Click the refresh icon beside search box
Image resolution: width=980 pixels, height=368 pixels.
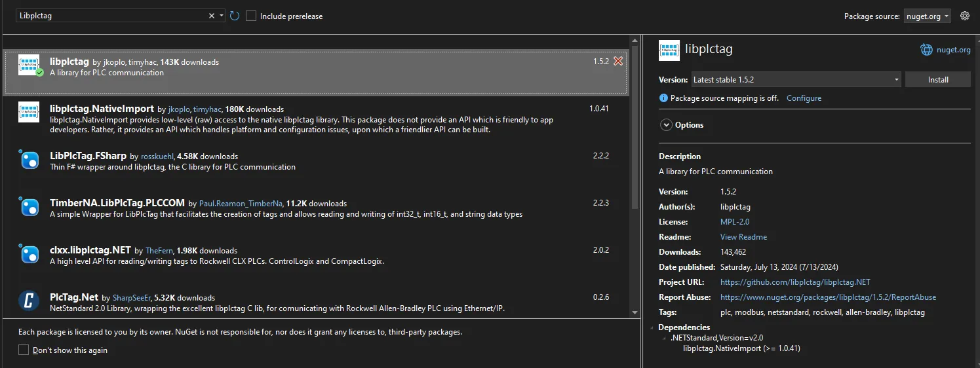[235, 16]
